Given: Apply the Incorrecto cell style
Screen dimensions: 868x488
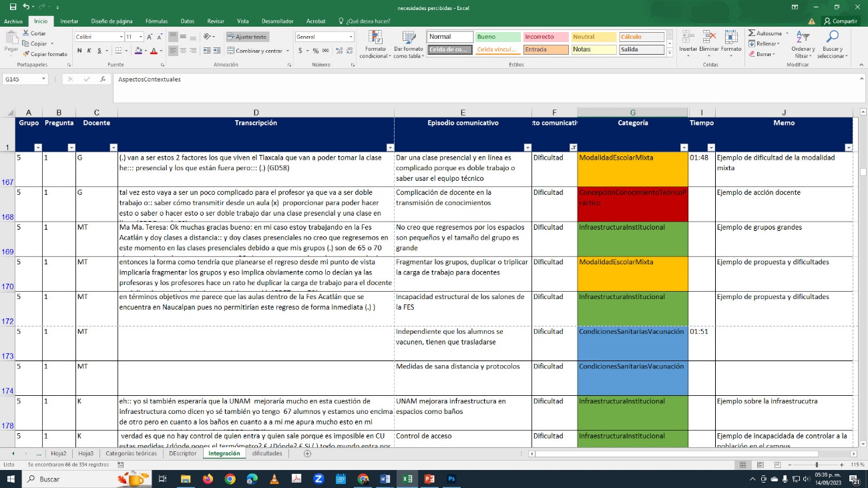Looking at the screenshot, I should point(546,37).
